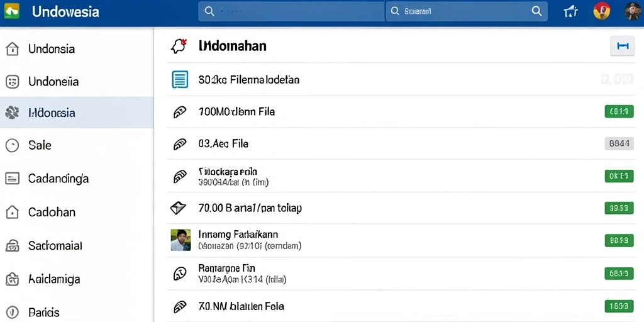Screen dimensions: 644x322
Task: Click the gray badge on 03.Aec File row
Action: [x=619, y=143]
